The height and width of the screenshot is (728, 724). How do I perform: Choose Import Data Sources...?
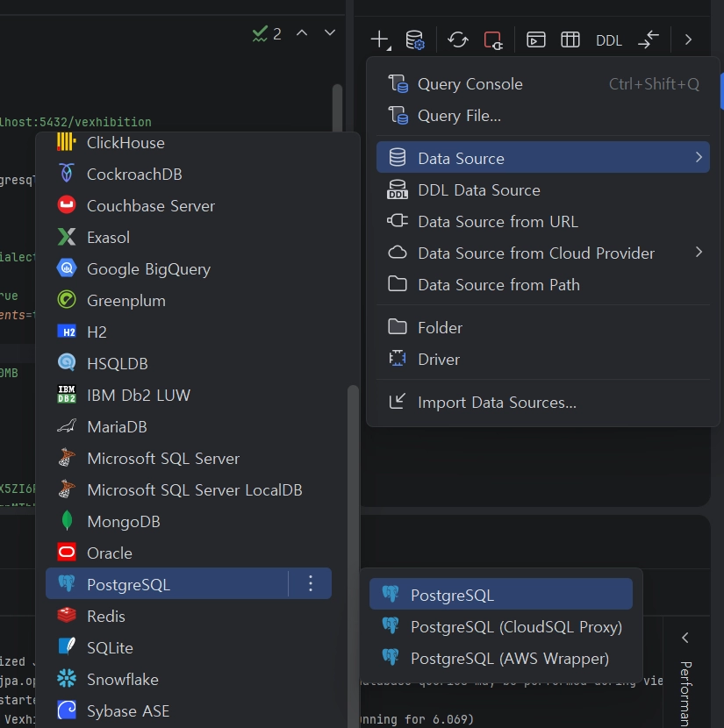click(x=543, y=402)
